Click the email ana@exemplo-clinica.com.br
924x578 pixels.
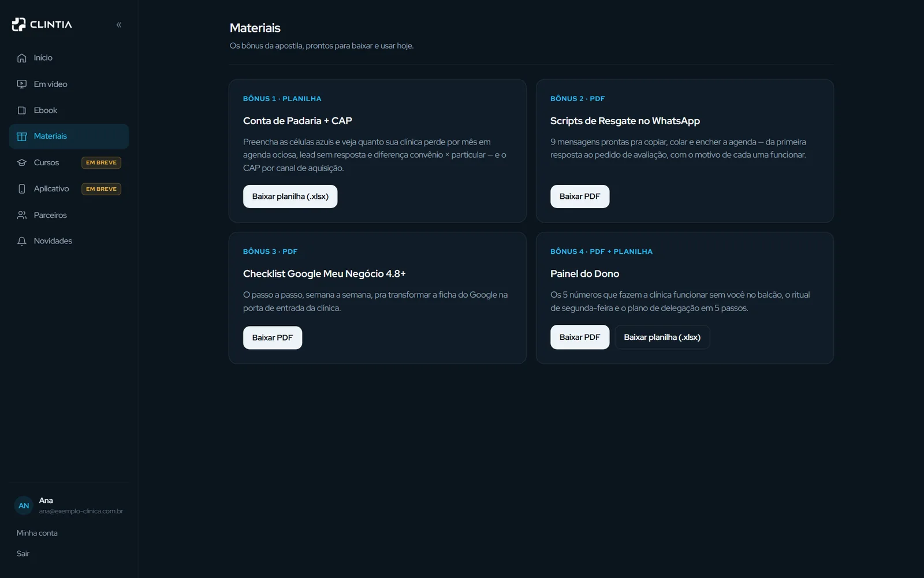(x=81, y=511)
